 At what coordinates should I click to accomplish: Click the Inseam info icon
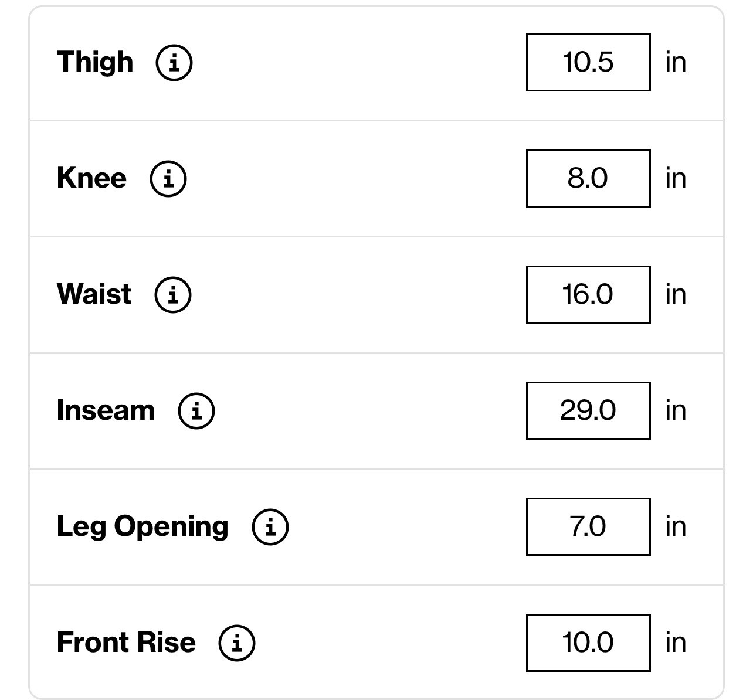click(x=196, y=410)
